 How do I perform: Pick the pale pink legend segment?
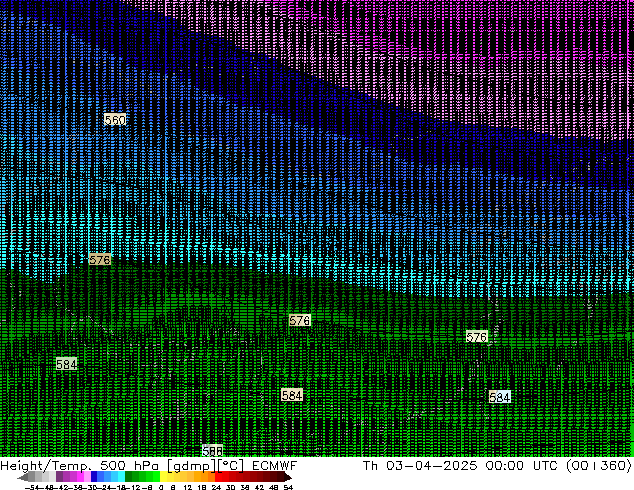click(x=87, y=476)
